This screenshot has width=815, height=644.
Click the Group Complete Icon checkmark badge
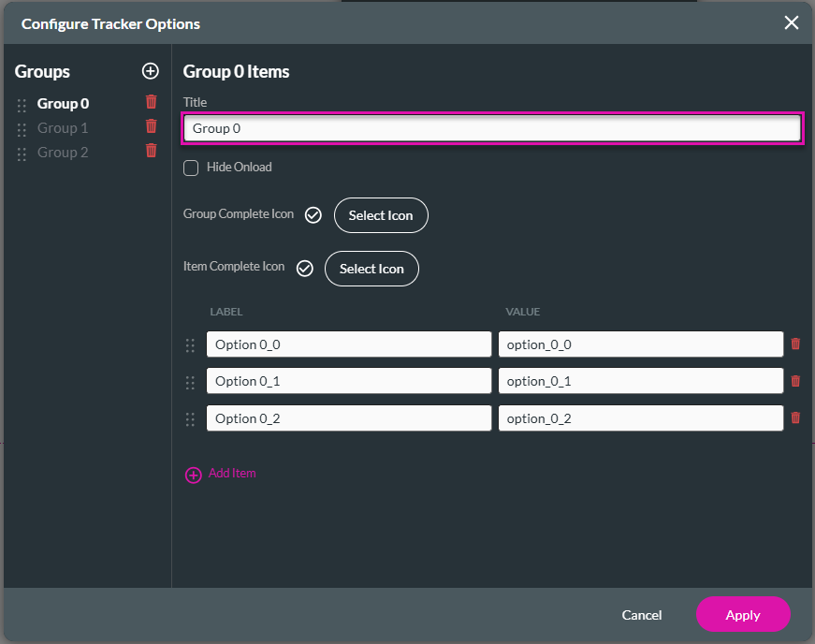click(x=313, y=214)
